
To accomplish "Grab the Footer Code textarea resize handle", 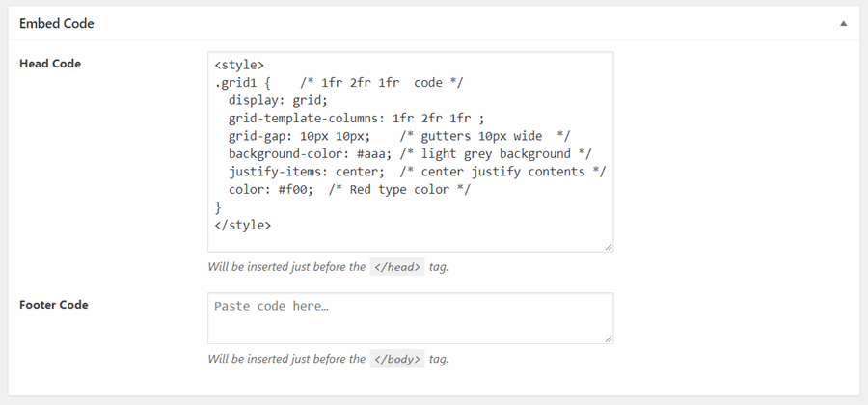I will click(x=609, y=338).
